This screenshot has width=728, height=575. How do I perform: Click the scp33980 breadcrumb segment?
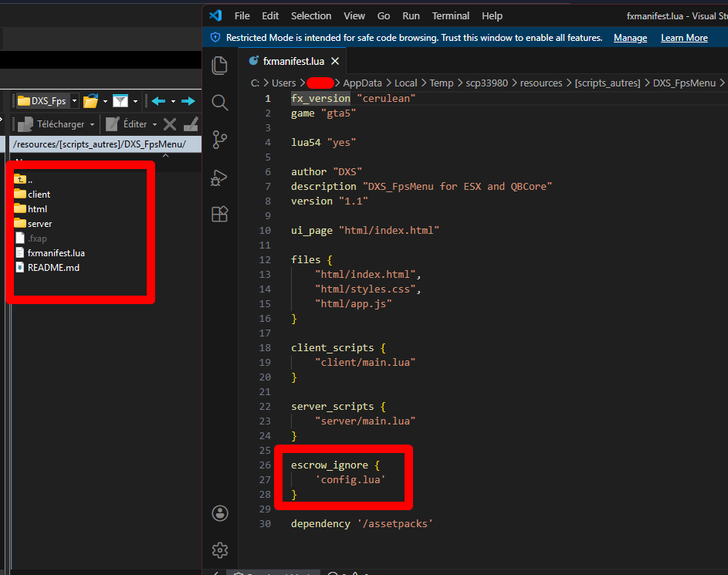486,83
